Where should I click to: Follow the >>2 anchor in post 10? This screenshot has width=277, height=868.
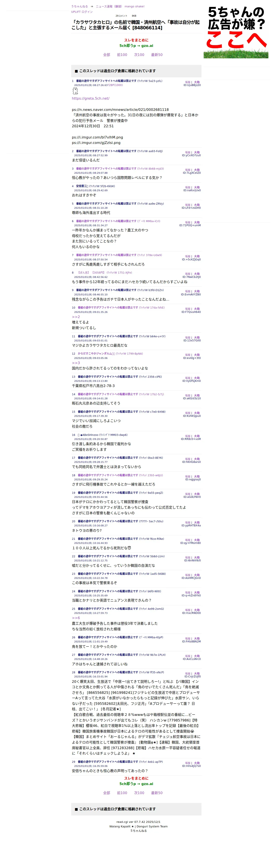click(x=76, y=317)
